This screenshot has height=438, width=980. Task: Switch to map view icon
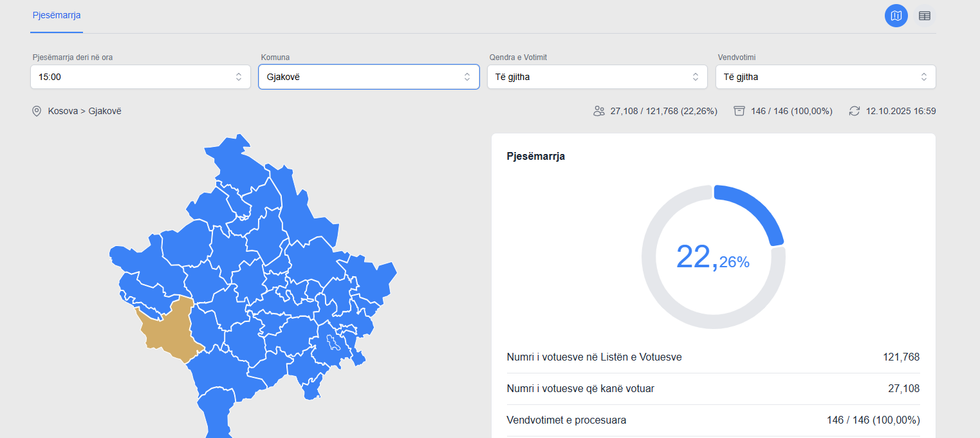click(896, 16)
